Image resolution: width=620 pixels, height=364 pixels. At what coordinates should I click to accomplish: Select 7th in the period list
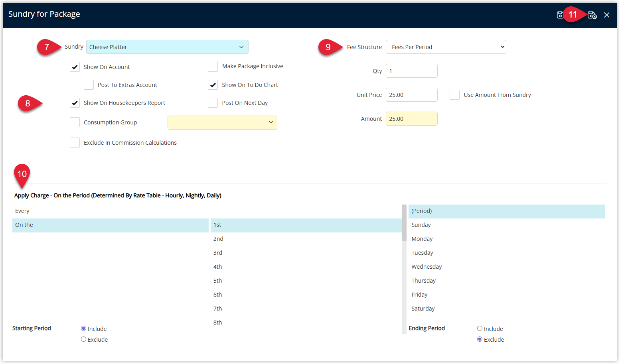[306, 309]
